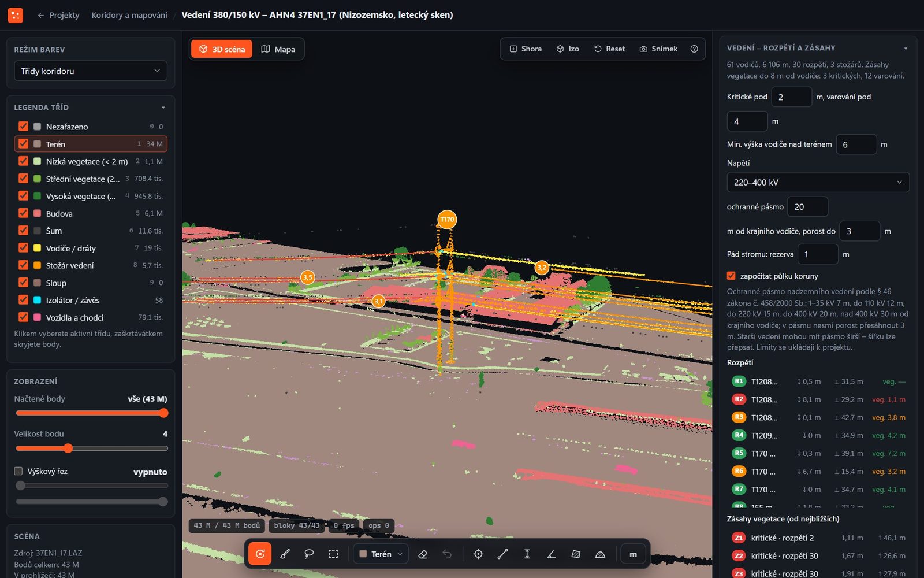Toggle visibility of Nezařazeno class
Viewport: 924px width, 578px height.
tap(23, 126)
